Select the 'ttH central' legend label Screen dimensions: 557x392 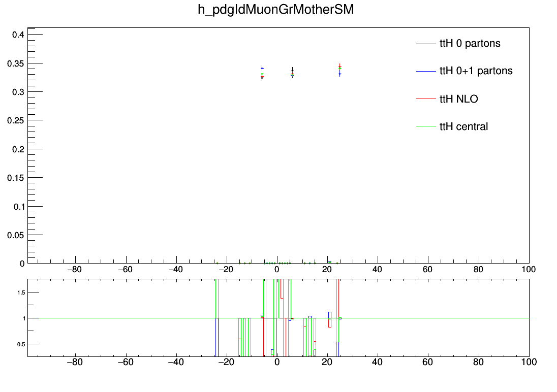(463, 126)
